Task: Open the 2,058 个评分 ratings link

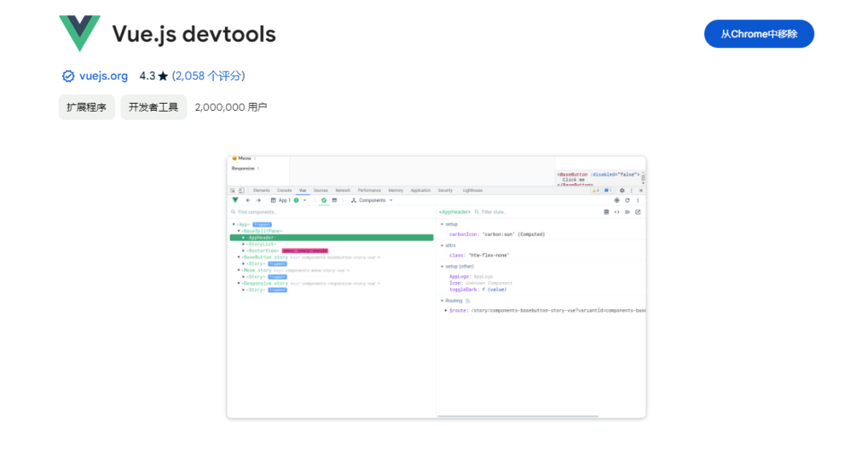Action: click(208, 76)
